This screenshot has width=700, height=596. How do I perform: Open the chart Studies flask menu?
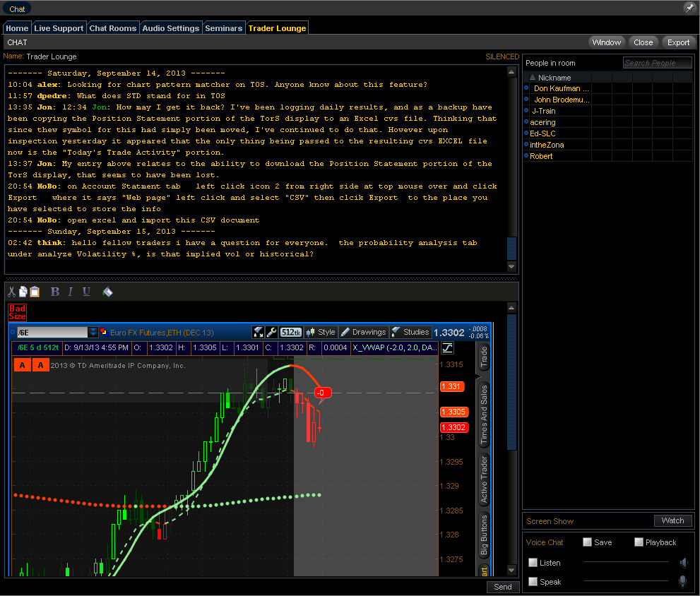(410, 332)
